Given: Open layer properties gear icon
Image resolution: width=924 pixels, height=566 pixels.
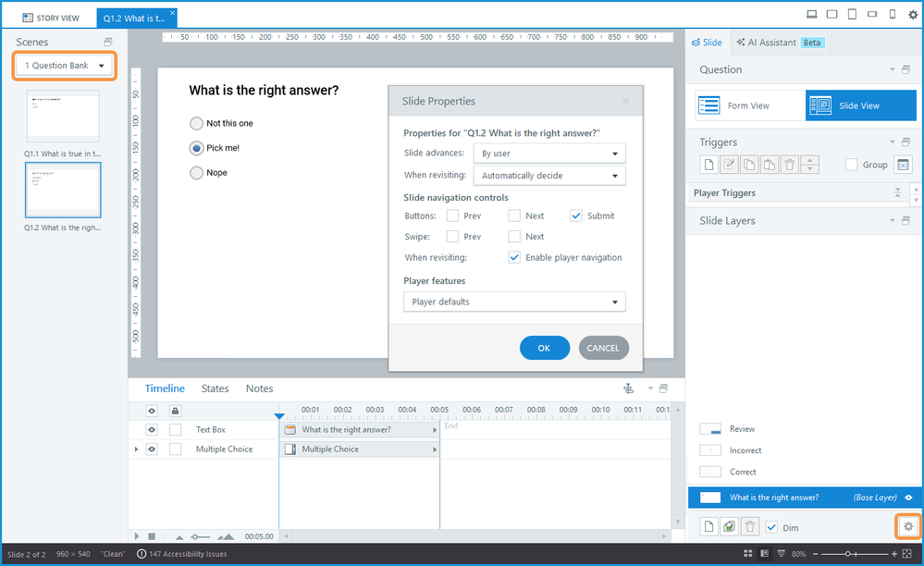Looking at the screenshot, I should (x=908, y=526).
